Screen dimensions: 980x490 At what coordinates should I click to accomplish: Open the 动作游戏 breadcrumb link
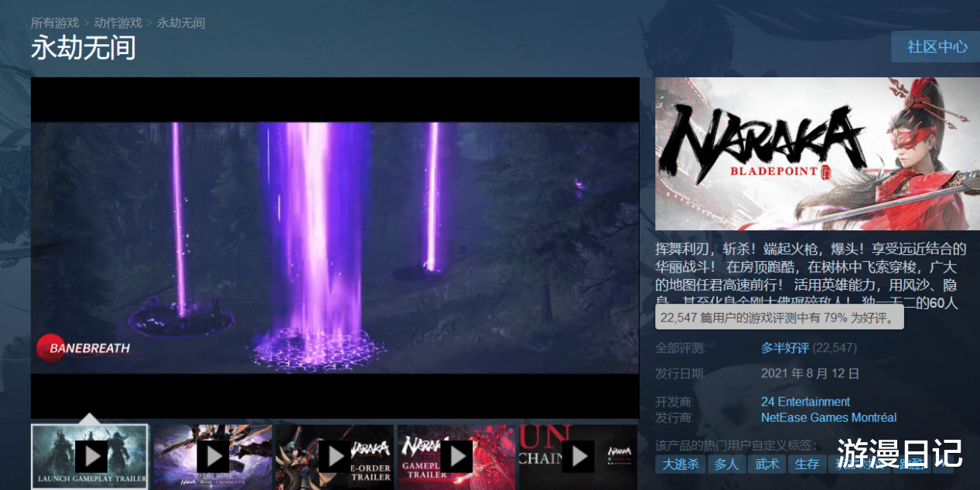tap(118, 23)
